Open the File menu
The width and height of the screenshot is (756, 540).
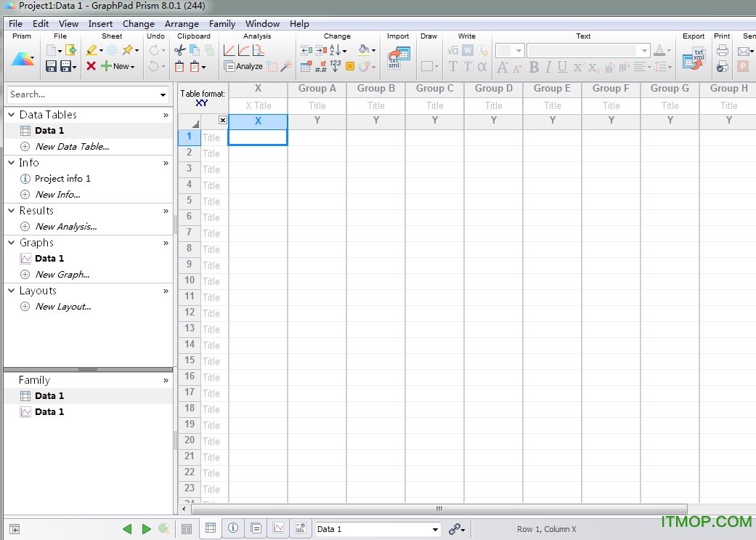point(15,24)
